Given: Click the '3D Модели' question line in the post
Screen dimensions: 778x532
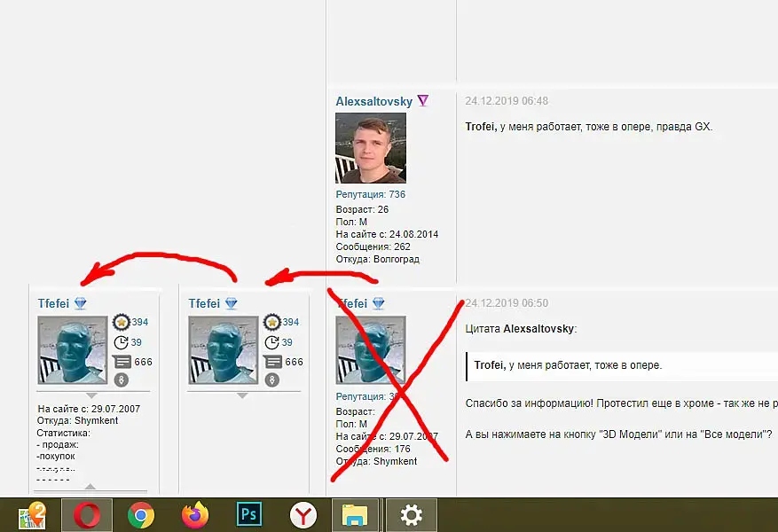Looking at the screenshot, I should [x=618, y=434].
